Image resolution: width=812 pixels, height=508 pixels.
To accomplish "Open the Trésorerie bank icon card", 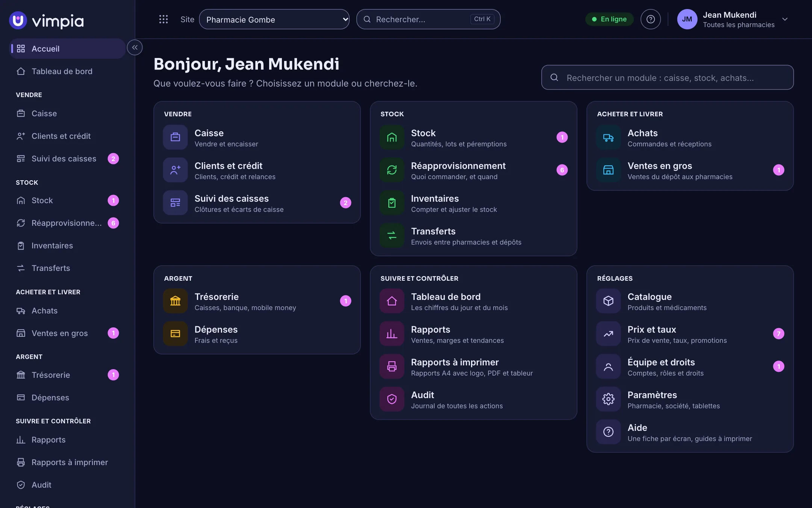I will (x=175, y=301).
